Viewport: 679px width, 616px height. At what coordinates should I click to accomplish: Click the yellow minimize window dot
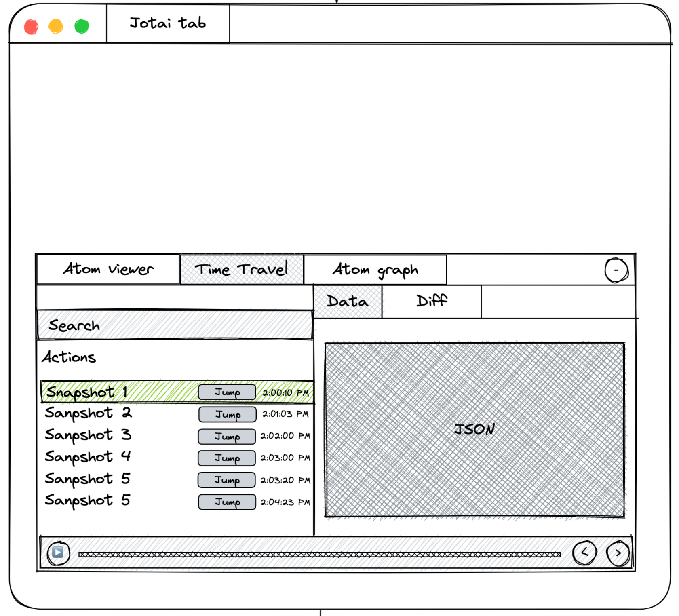pos(56,26)
